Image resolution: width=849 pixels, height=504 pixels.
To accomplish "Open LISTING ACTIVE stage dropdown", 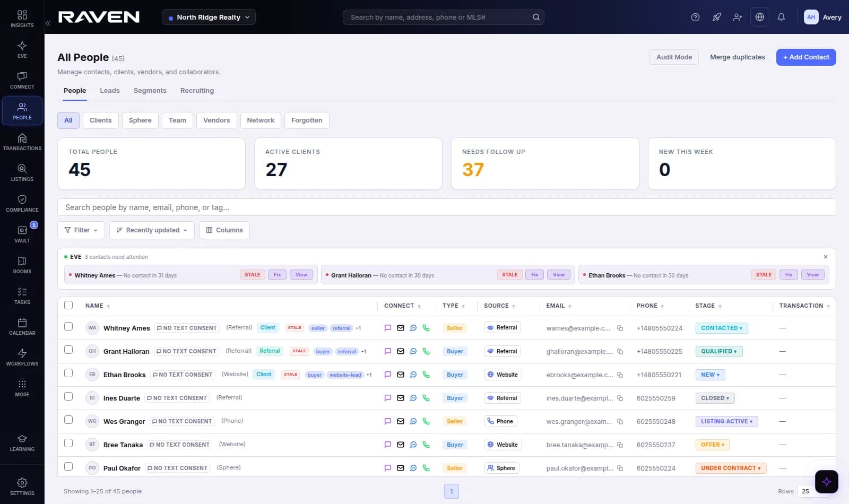I will coord(726,421).
